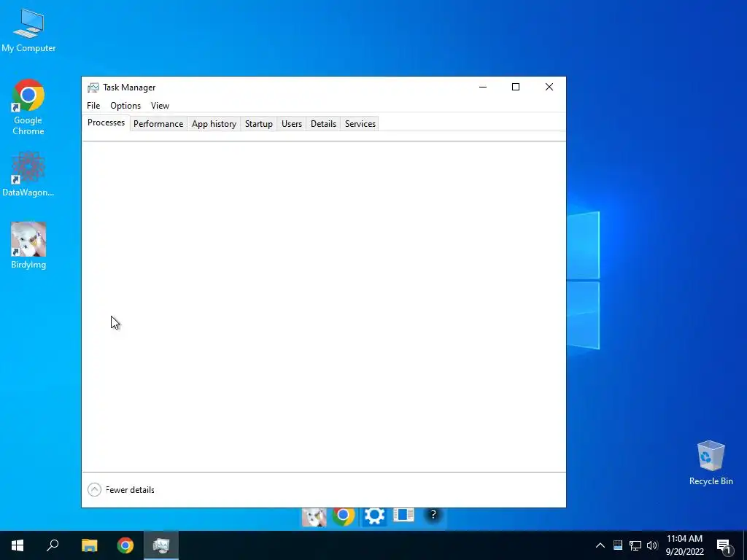Screen dimensions: 747x560
Task: Open the File menu
Action: (93, 106)
